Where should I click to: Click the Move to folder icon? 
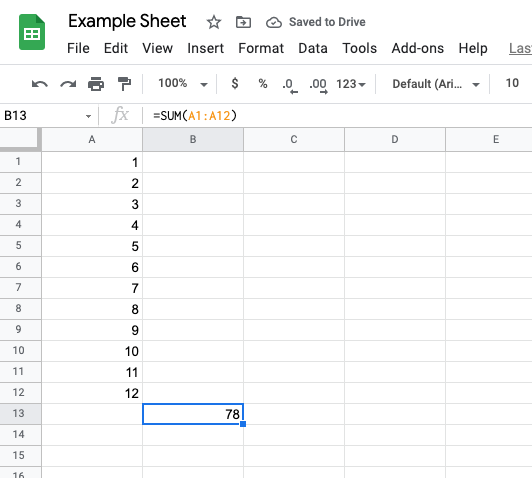243,22
